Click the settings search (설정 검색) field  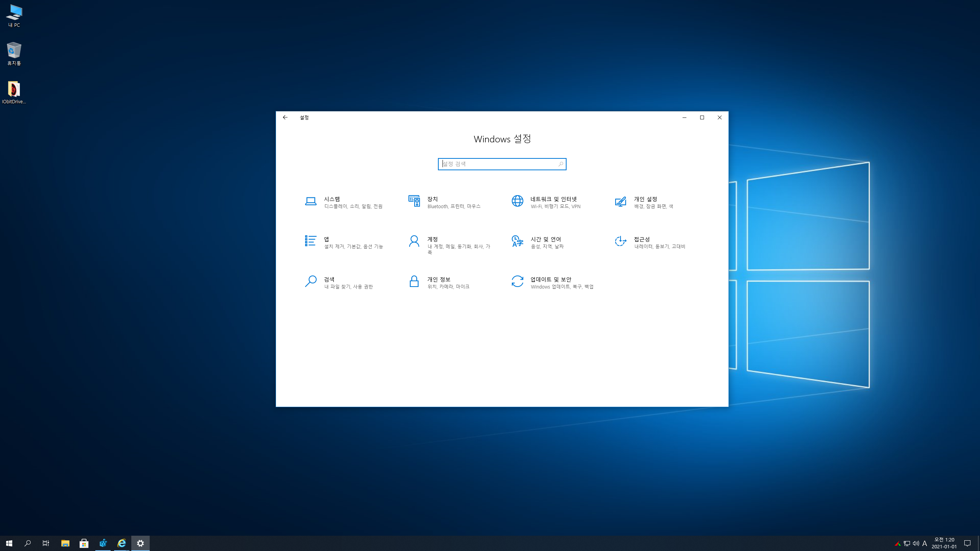click(x=498, y=164)
